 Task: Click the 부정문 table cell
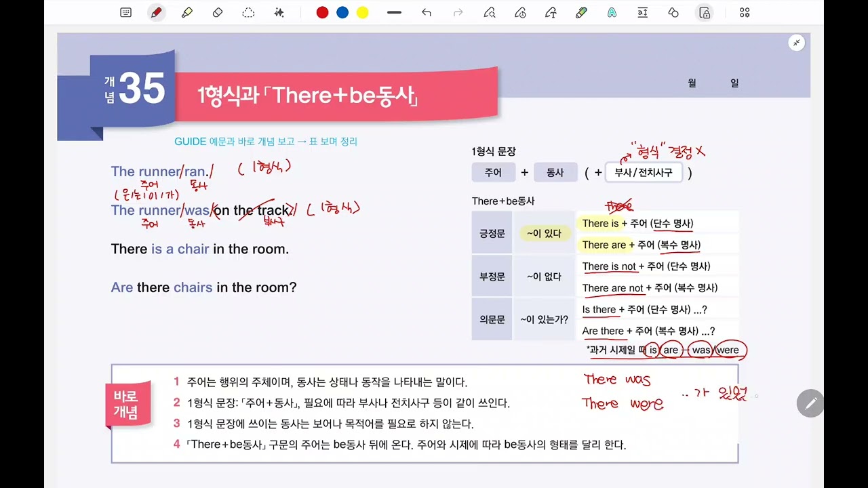coord(492,277)
